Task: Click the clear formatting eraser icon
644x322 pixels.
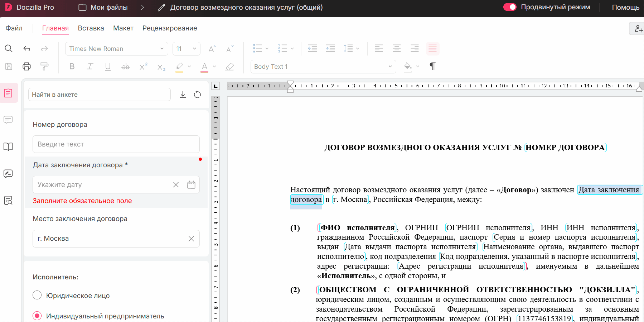Action: (x=229, y=67)
